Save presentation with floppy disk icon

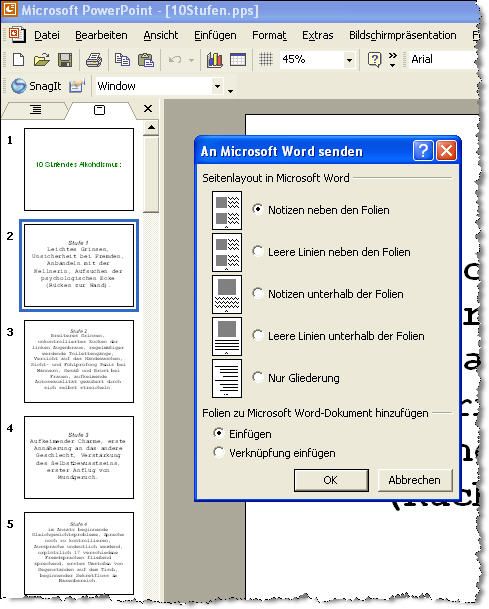coord(64,60)
